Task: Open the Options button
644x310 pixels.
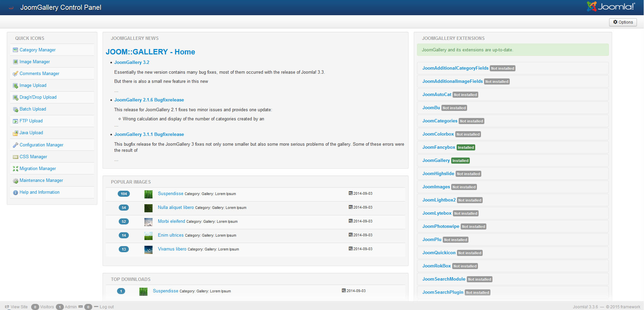Action: coord(623,22)
